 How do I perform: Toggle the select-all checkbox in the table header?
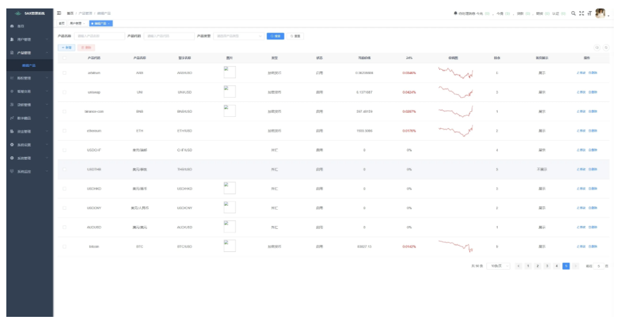[x=64, y=58]
